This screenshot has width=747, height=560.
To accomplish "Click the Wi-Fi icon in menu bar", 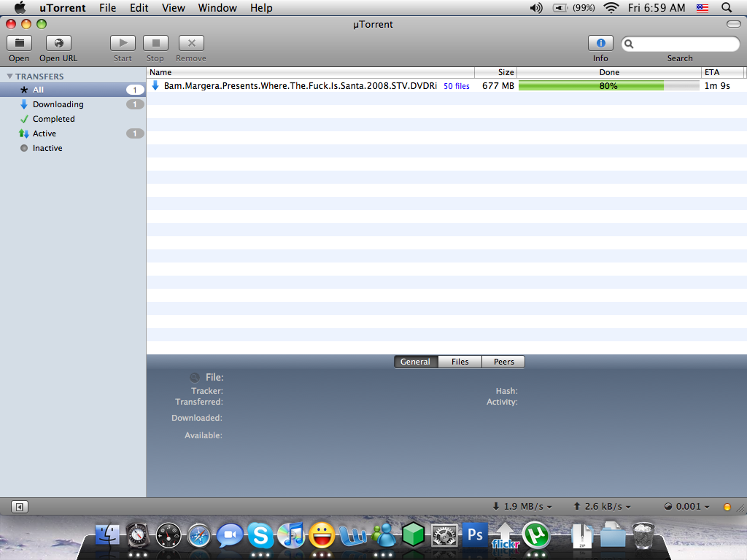I will (611, 7).
